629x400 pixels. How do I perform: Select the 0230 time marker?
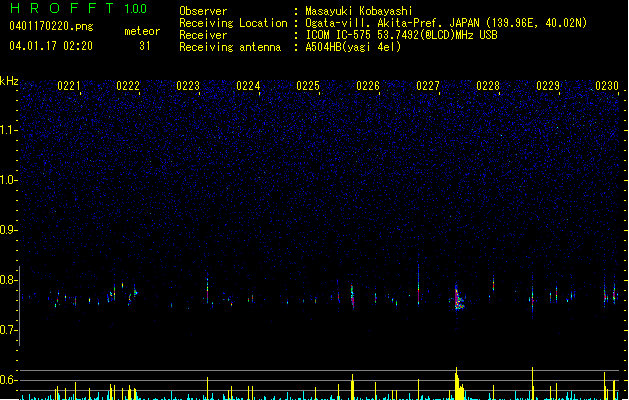[607, 86]
